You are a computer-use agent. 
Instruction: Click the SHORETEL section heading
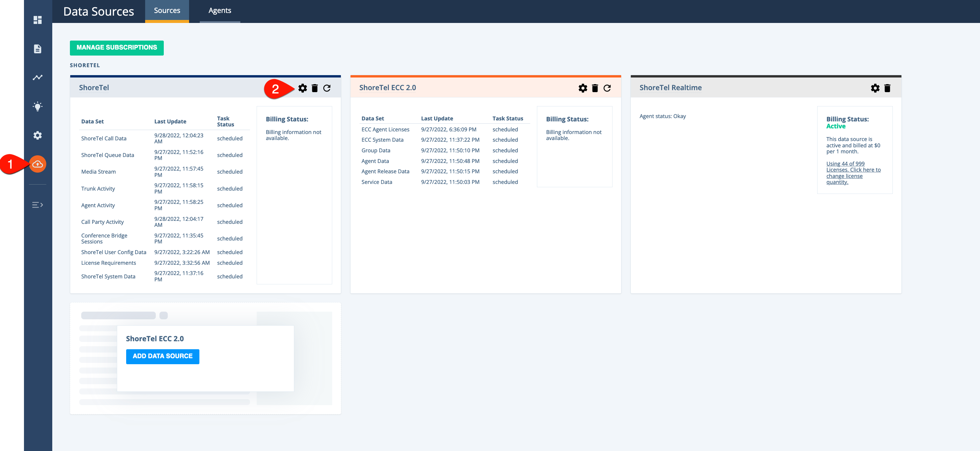click(85, 66)
